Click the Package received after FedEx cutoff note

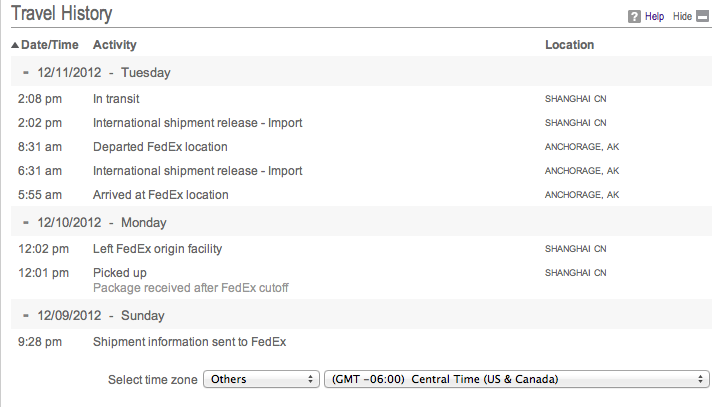coord(191,288)
